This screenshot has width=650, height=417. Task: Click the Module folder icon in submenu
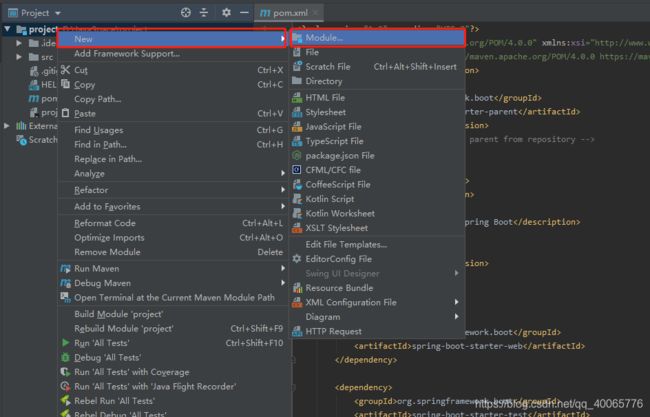[297, 38]
